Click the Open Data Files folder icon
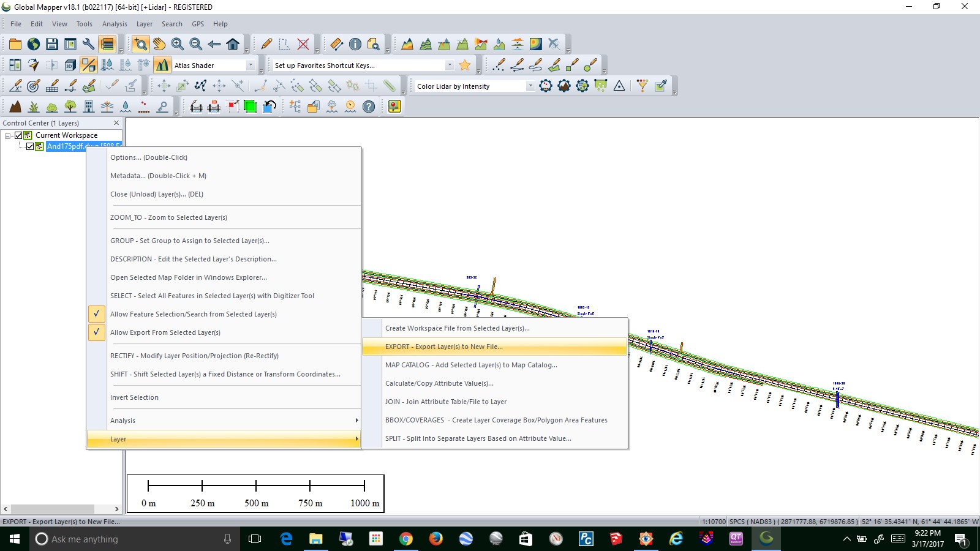Screen dimensions: 980x551 pyautogui.click(x=15, y=44)
